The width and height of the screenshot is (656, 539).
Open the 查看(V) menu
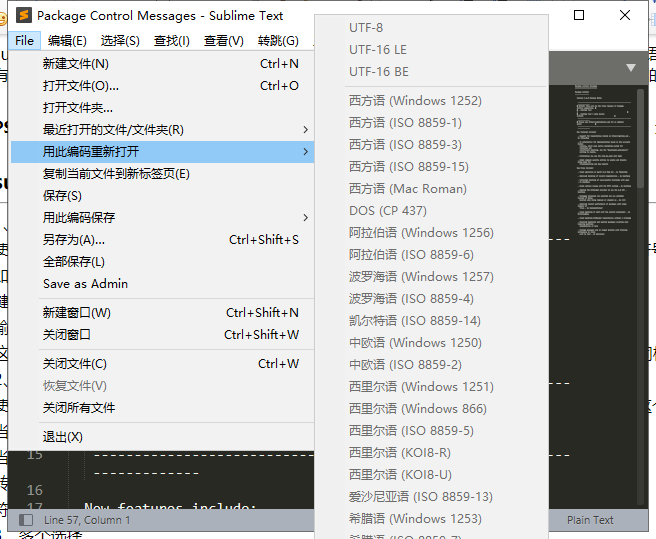223,41
